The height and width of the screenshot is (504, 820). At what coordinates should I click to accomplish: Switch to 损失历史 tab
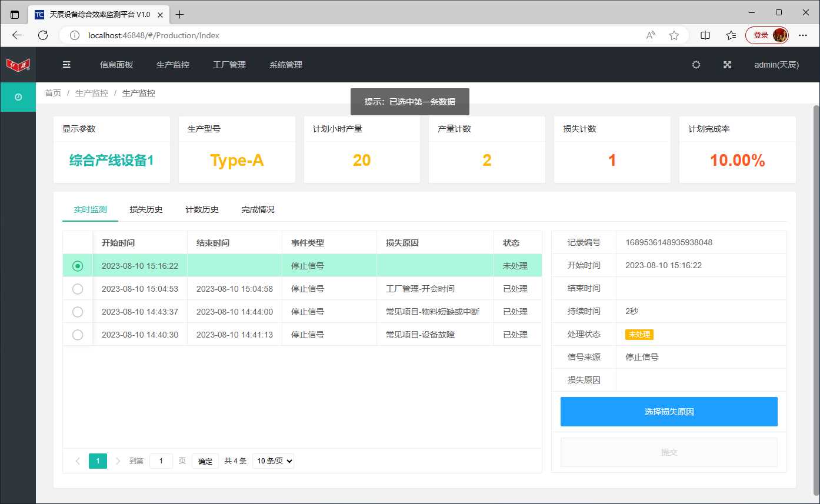146,209
